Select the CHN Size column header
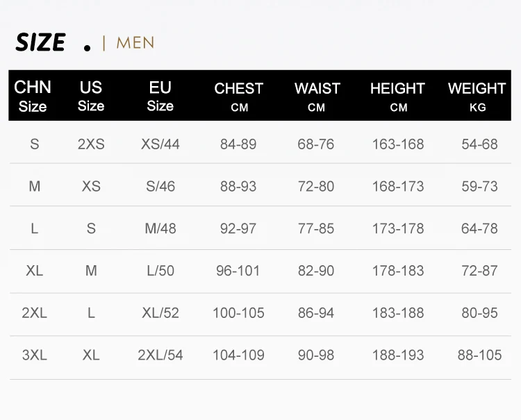 click(x=33, y=96)
